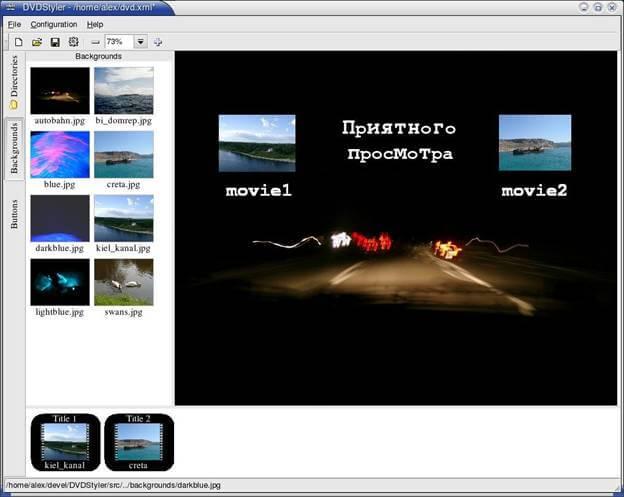Open the File menu

[x=14, y=25]
